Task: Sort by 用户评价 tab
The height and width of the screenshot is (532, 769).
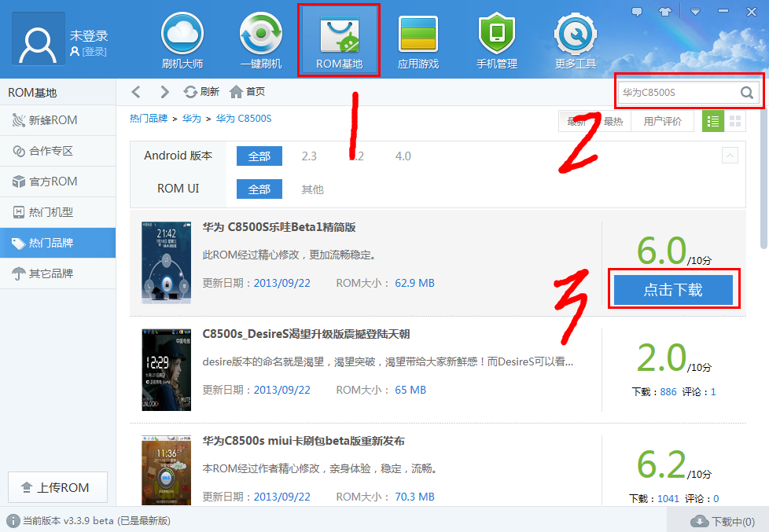Action: pos(663,122)
